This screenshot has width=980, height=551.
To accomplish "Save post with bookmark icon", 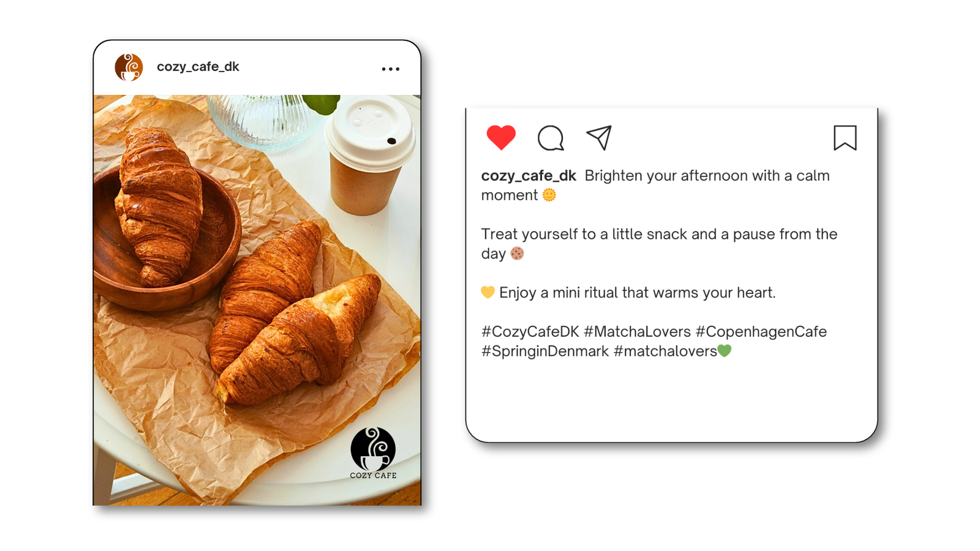I will point(845,138).
